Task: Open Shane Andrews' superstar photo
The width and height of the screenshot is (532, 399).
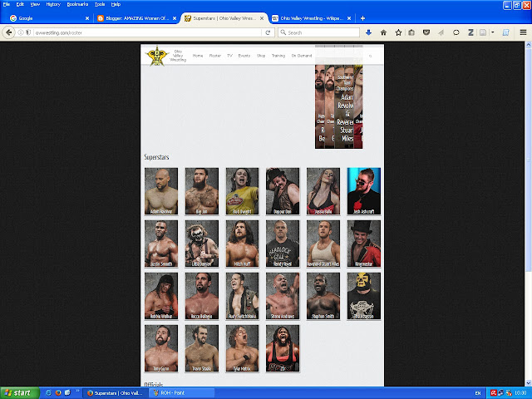Action: tap(283, 296)
